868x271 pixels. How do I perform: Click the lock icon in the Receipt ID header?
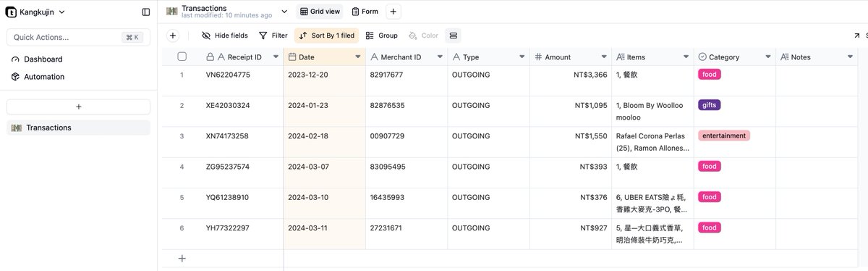pyautogui.click(x=210, y=57)
